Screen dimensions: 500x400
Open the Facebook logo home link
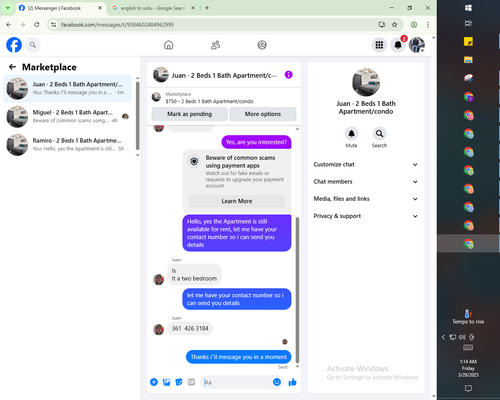pyautogui.click(x=14, y=45)
